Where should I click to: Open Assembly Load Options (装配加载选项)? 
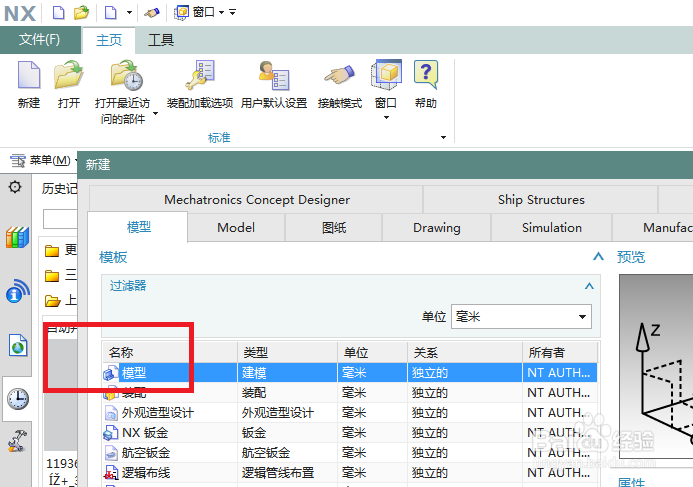[200, 75]
